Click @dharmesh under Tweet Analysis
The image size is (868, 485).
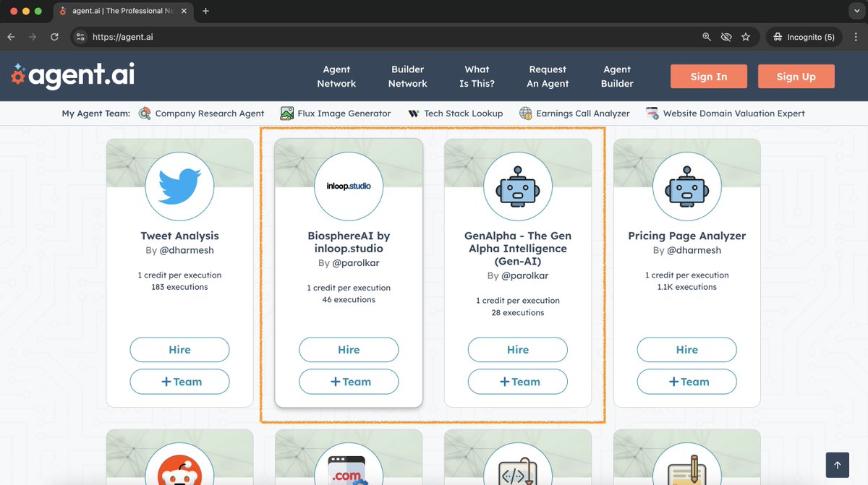(x=187, y=250)
